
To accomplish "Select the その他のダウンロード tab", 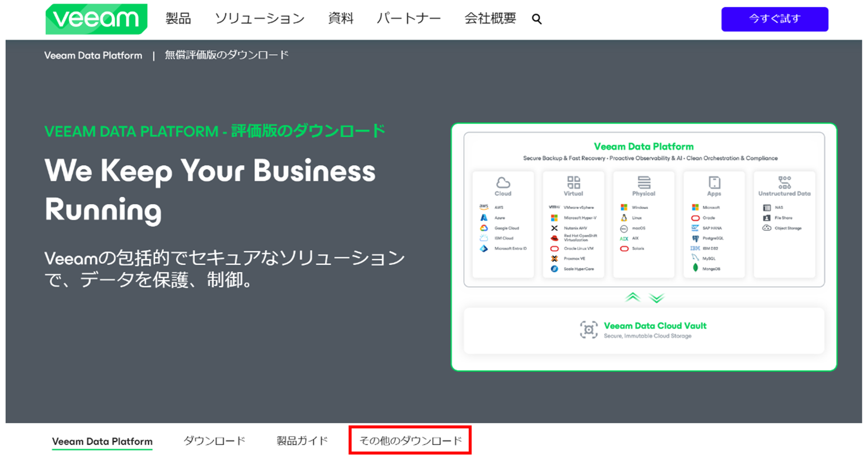I will (410, 440).
